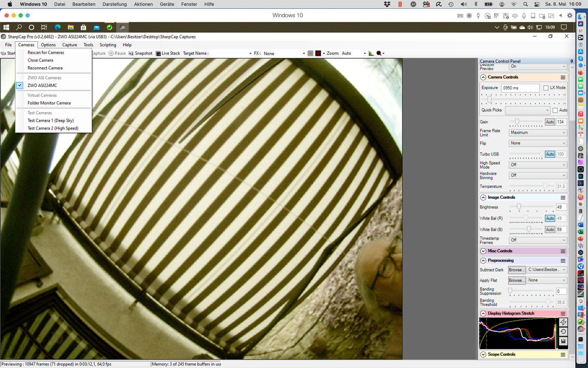
Task: Select Folder Monitor Camera
Action: (54, 103)
